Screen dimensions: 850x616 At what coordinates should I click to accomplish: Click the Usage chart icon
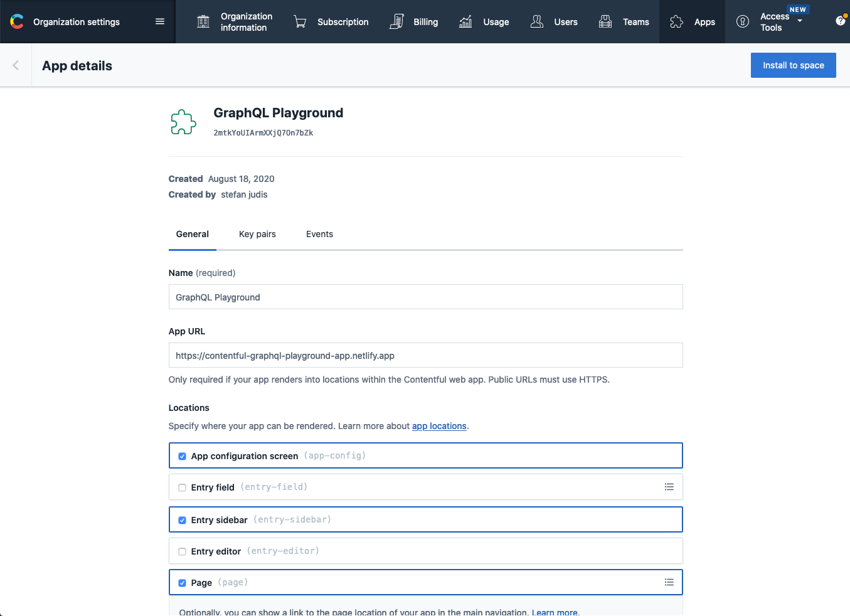465,21
